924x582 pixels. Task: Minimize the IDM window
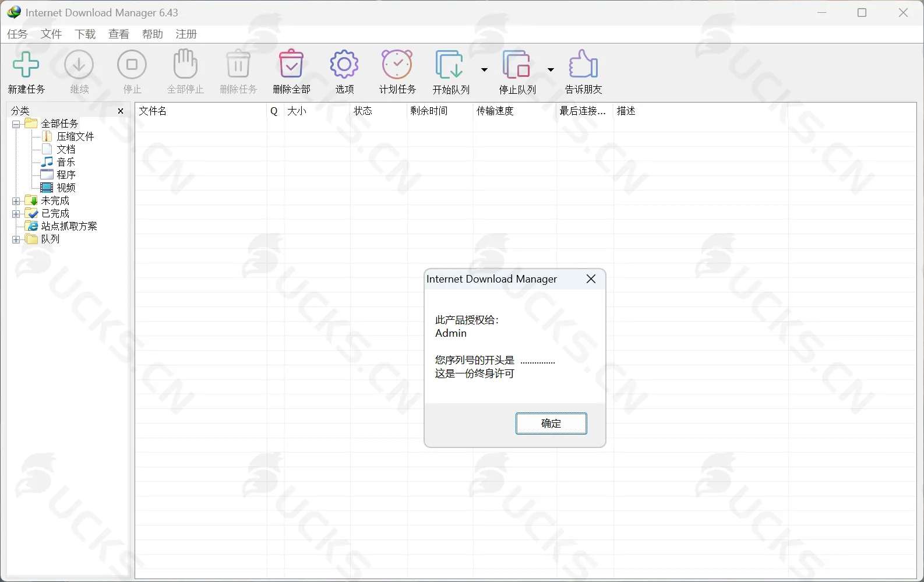point(822,12)
